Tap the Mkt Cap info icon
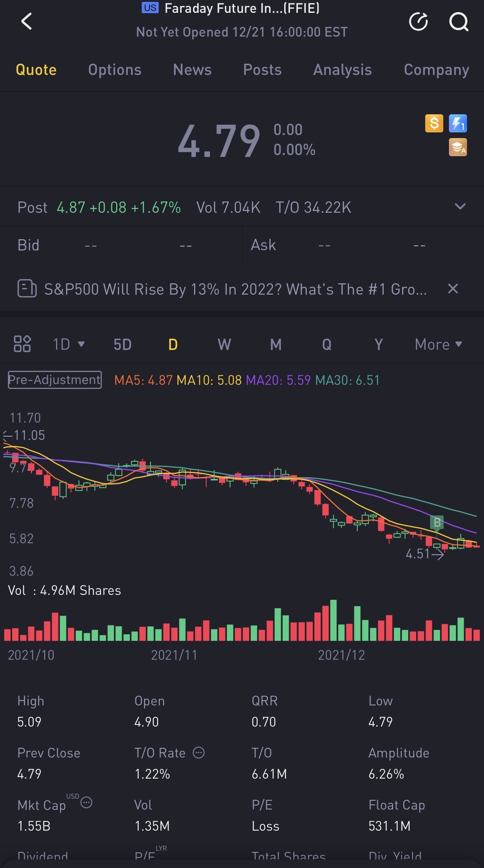 point(86,802)
